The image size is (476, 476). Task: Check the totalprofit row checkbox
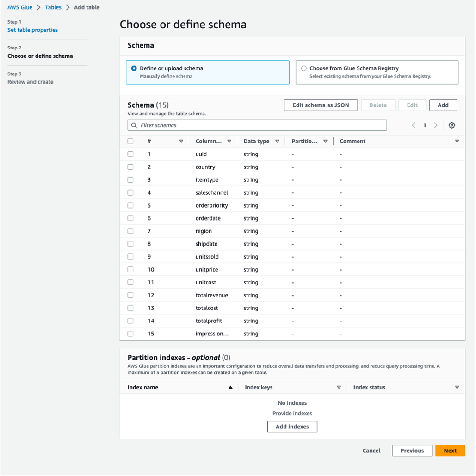click(x=130, y=321)
